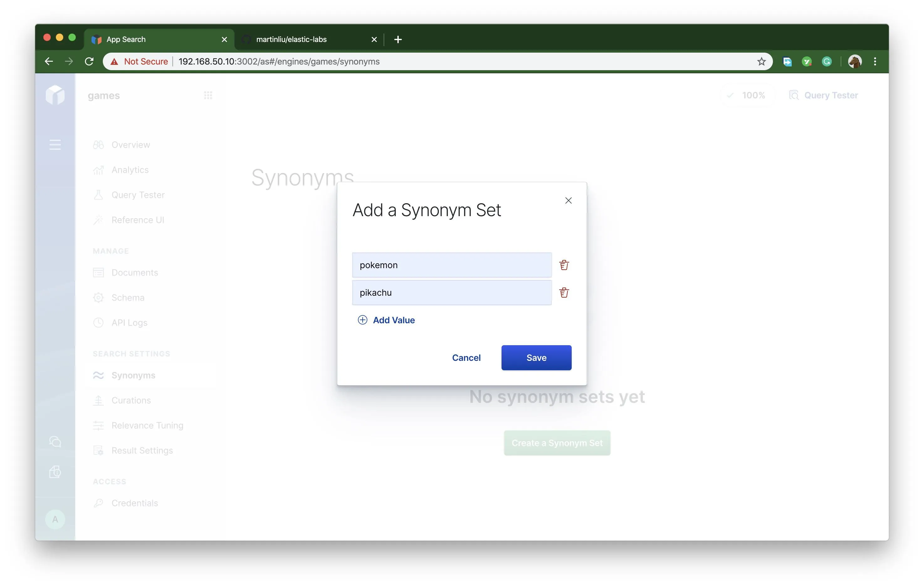Open a new browser tab
924x587 pixels.
coord(398,39)
